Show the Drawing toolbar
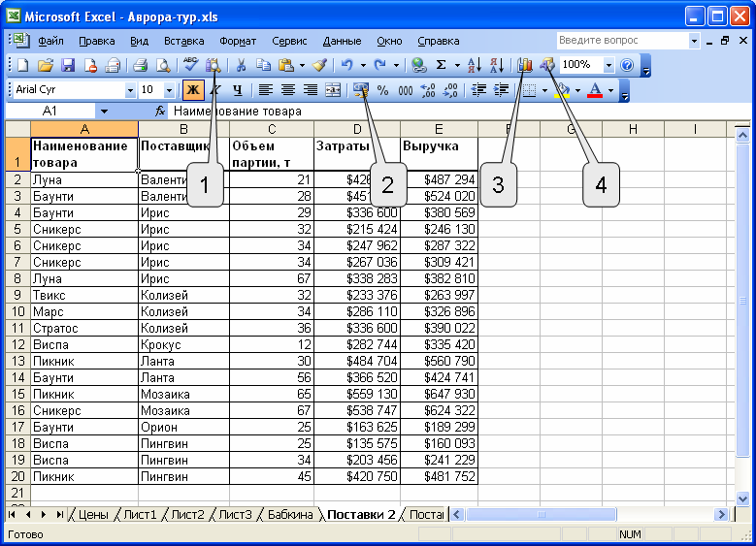The image size is (756, 546). tap(547, 65)
